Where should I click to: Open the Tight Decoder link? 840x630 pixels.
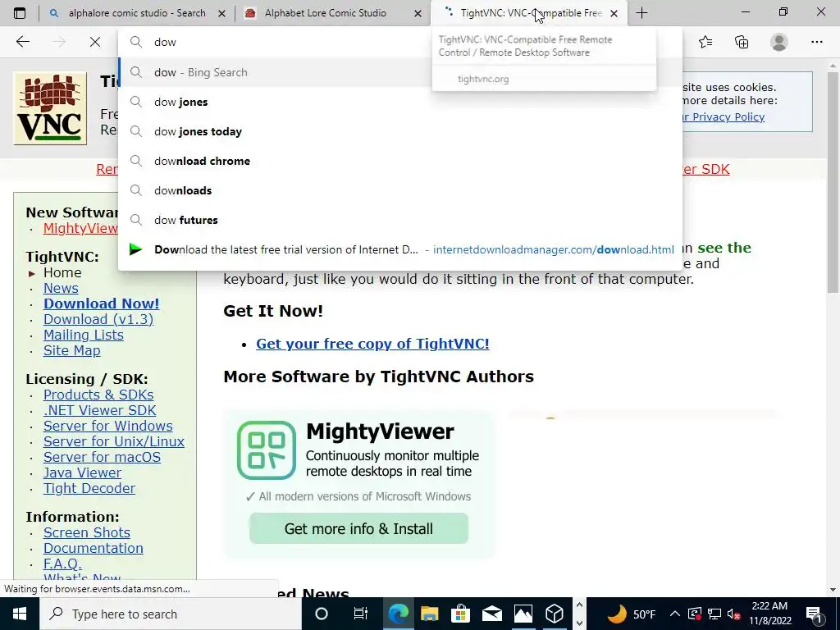(x=89, y=488)
